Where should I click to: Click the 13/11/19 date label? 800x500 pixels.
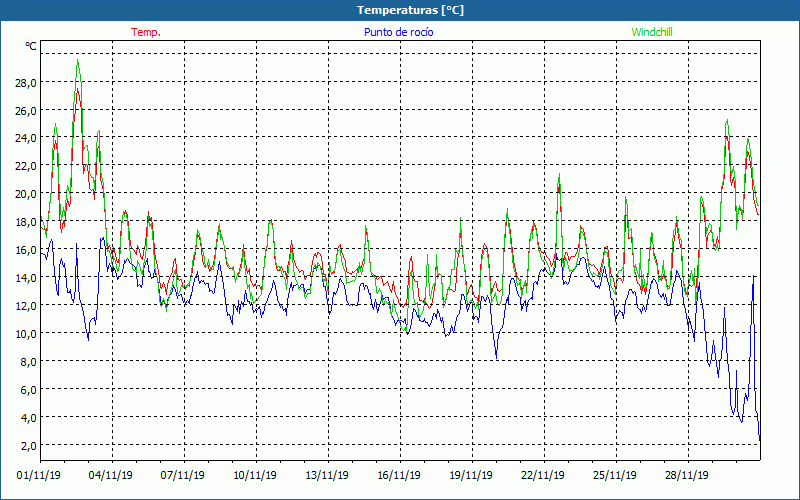(327, 475)
